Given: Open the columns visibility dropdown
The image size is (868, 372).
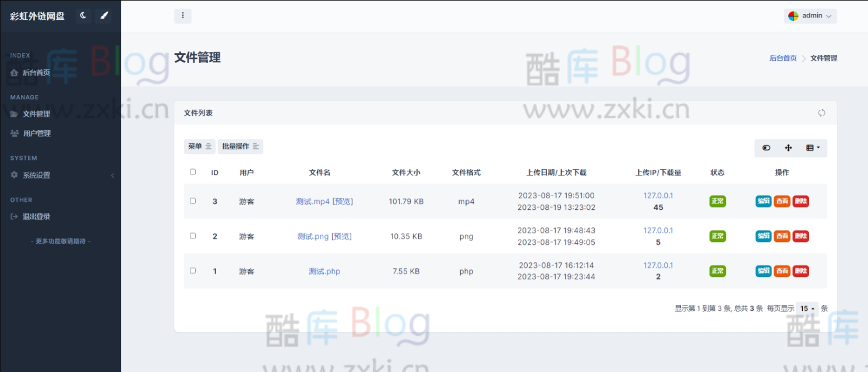Looking at the screenshot, I should click(x=813, y=148).
